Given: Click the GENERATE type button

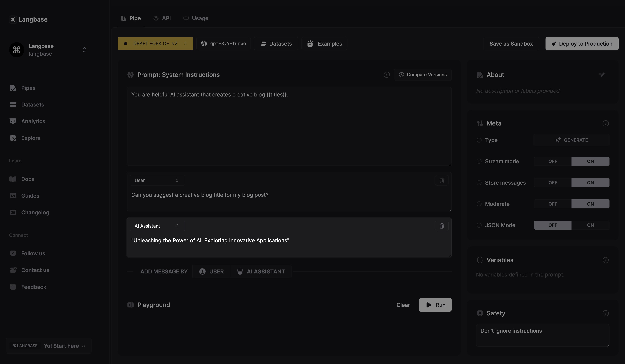Looking at the screenshot, I should (571, 140).
